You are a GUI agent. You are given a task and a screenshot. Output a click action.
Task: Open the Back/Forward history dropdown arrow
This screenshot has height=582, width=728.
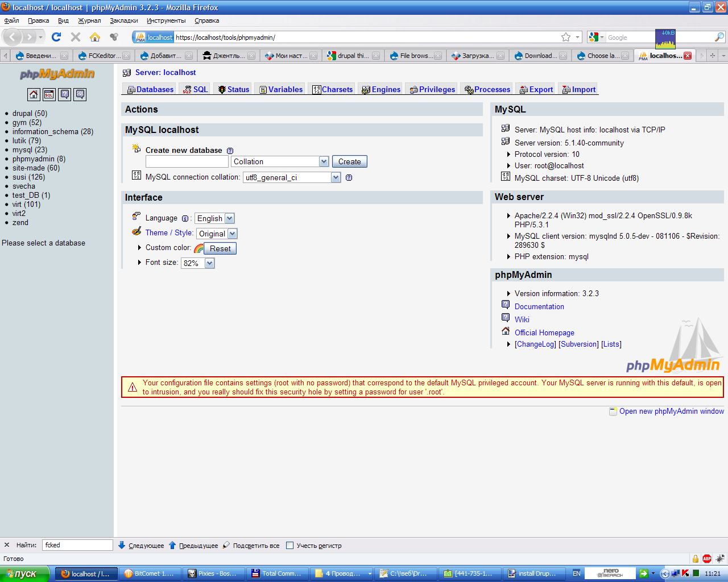pos(40,37)
